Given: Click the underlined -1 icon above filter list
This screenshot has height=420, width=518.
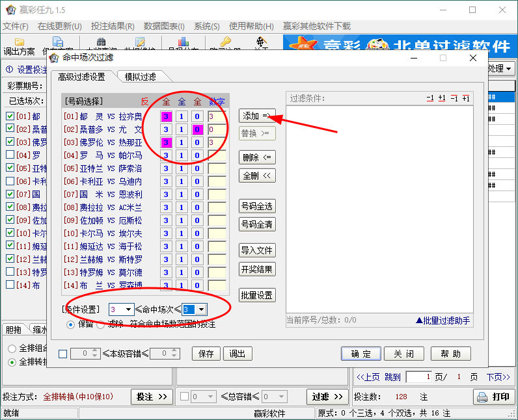Looking at the screenshot, I should [x=429, y=98].
